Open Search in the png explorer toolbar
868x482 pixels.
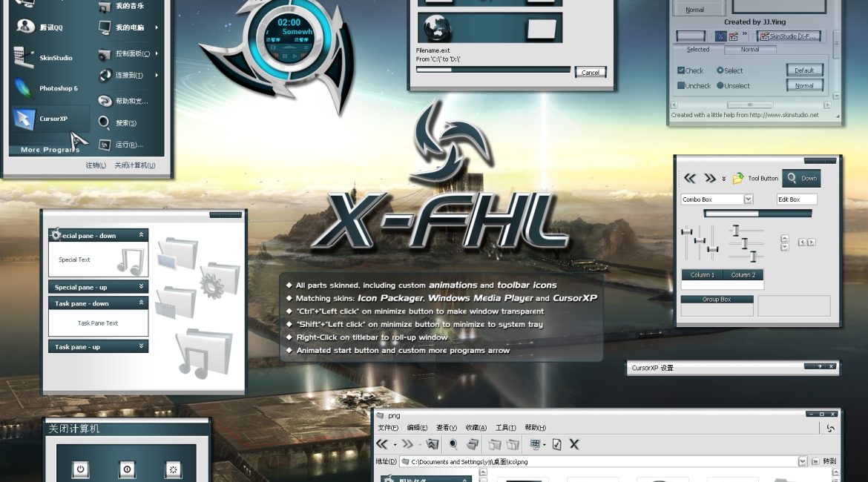tap(453, 444)
